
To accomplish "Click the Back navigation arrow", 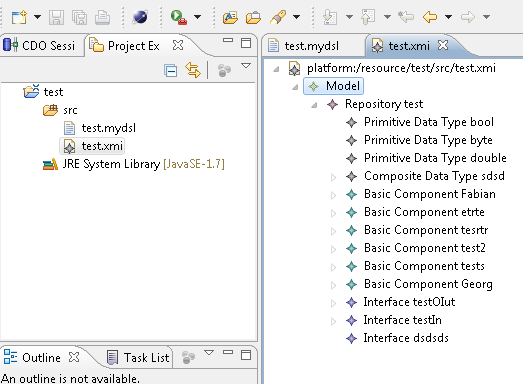I will (430, 17).
